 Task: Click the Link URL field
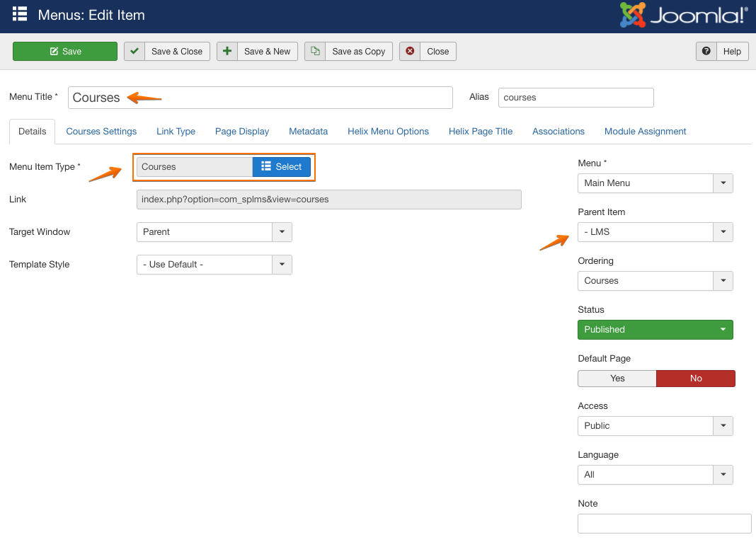click(x=329, y=200)
